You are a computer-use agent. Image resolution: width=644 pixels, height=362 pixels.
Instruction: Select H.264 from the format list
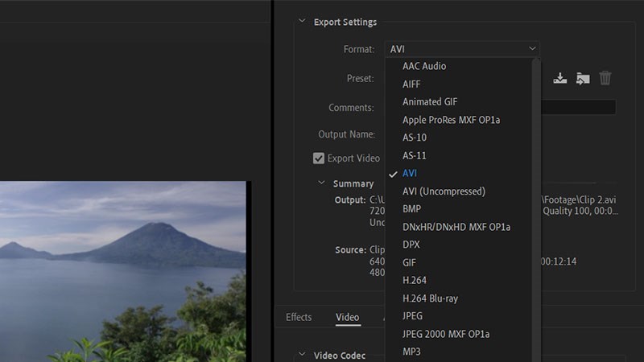click(415, 280)
